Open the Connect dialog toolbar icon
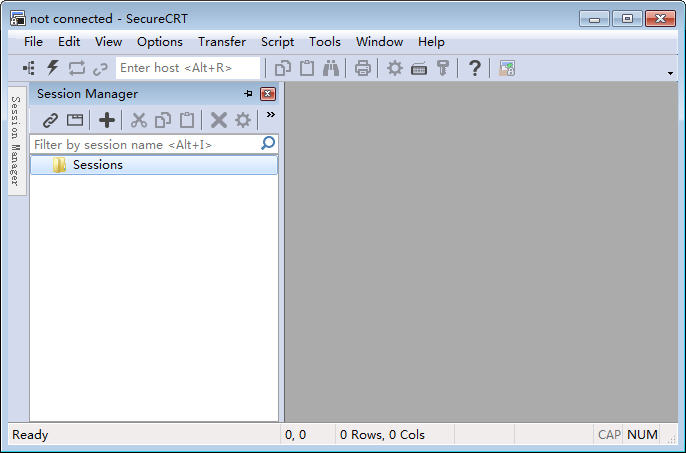 (x=29, y=68)
